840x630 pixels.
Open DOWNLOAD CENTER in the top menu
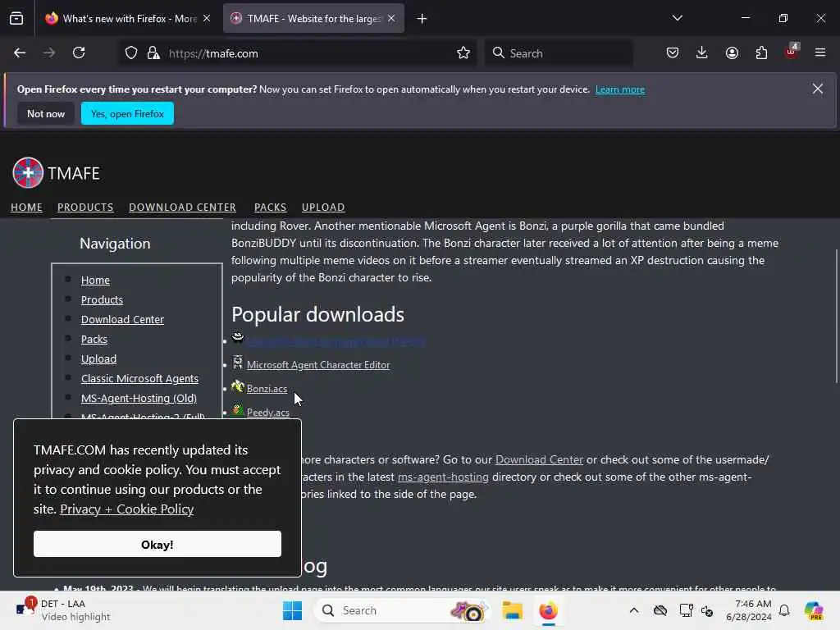click(x=182, y=208)
